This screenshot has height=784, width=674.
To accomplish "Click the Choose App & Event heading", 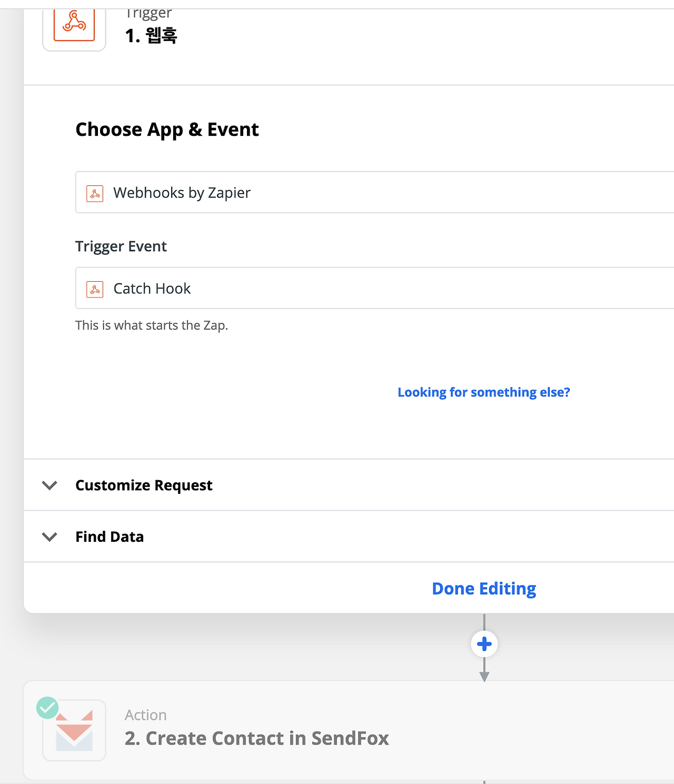I will pos(167,130).
